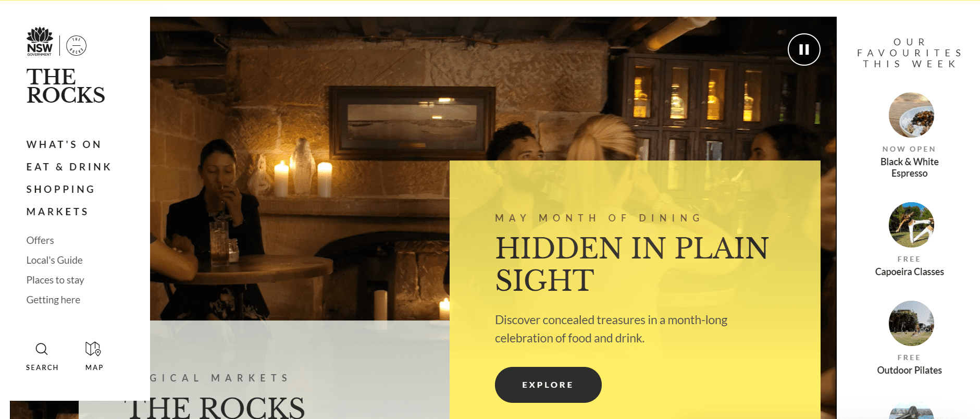Open the Local's Guide link

pyautogui.click(x=55, y=260)
